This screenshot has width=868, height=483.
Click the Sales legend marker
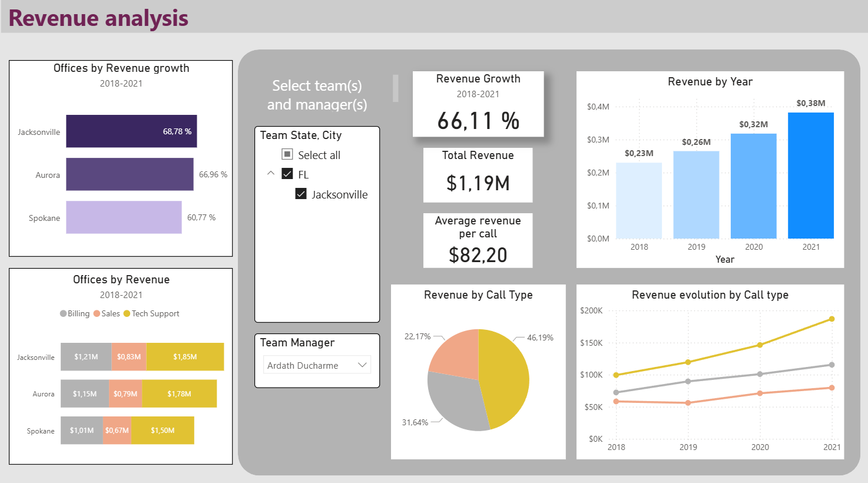pos(97,314)
